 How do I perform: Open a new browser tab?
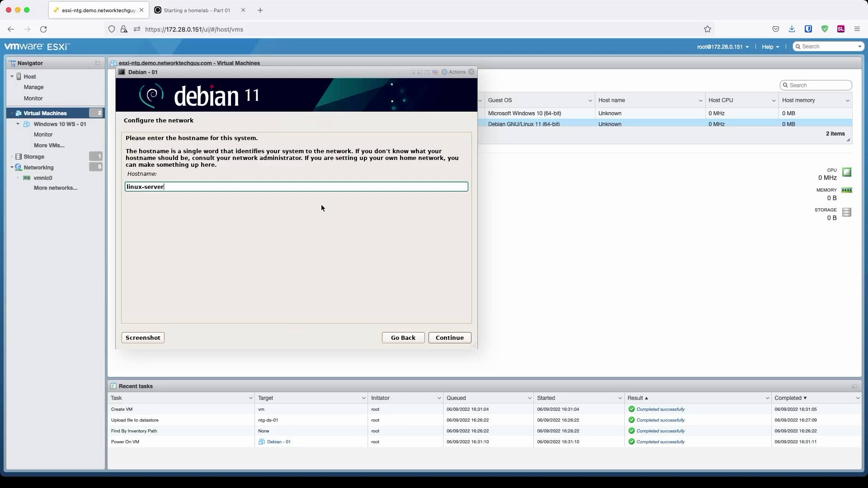(260, 10)
